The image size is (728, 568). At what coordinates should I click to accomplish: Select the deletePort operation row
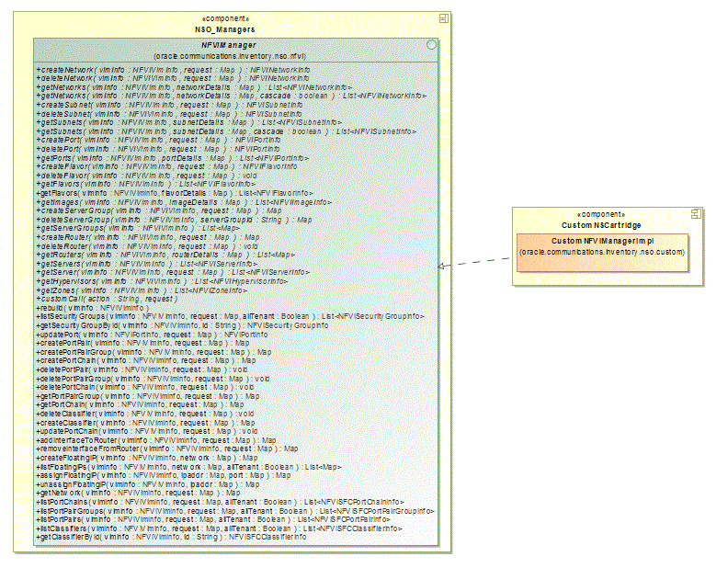[158, 149]
